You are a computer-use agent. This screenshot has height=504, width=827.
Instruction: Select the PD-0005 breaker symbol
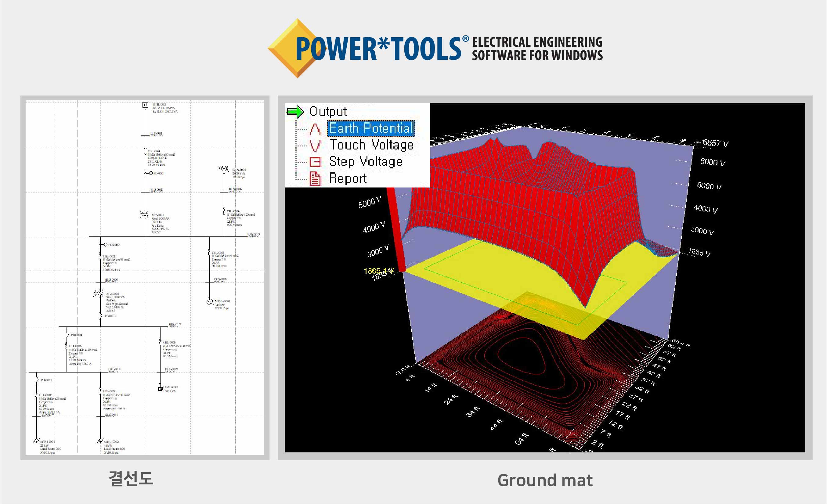[x=37, y=380]
